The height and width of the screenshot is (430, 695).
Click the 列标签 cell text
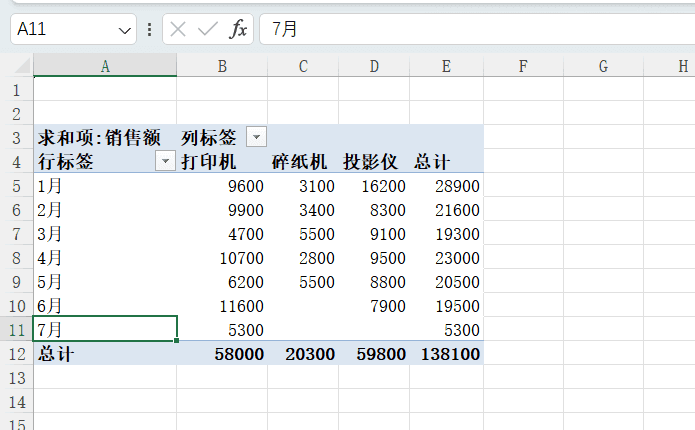pos(208,137)
